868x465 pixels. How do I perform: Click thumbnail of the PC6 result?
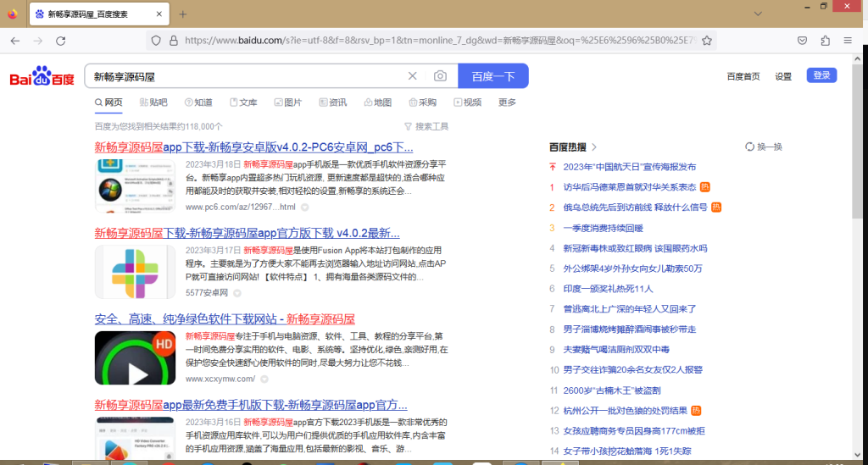click(x=135, y=185)
